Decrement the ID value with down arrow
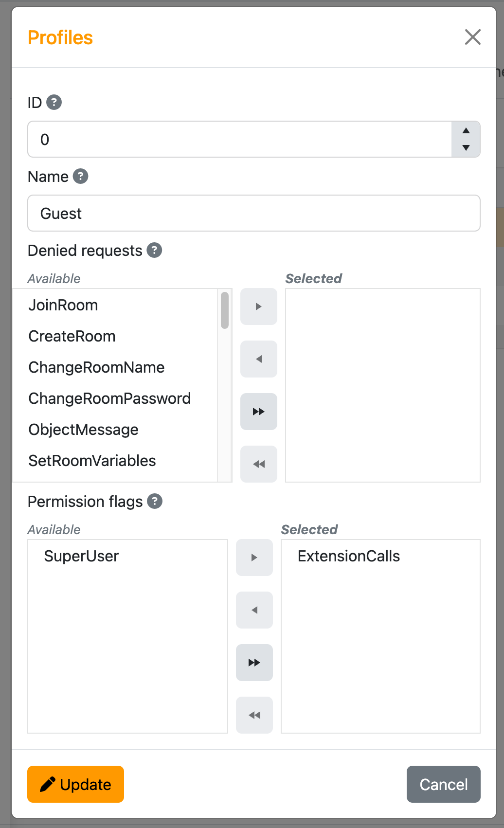Viewport: 504px width, 828px height. tap(466, 148)
